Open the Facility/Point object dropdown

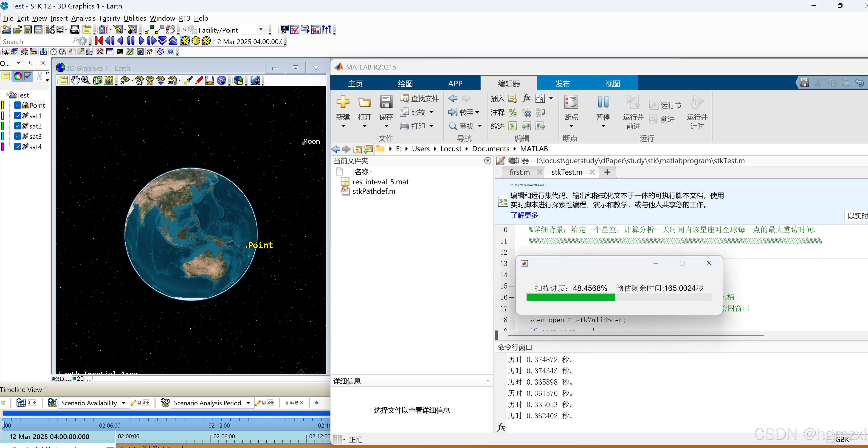(x=261, y=30)
